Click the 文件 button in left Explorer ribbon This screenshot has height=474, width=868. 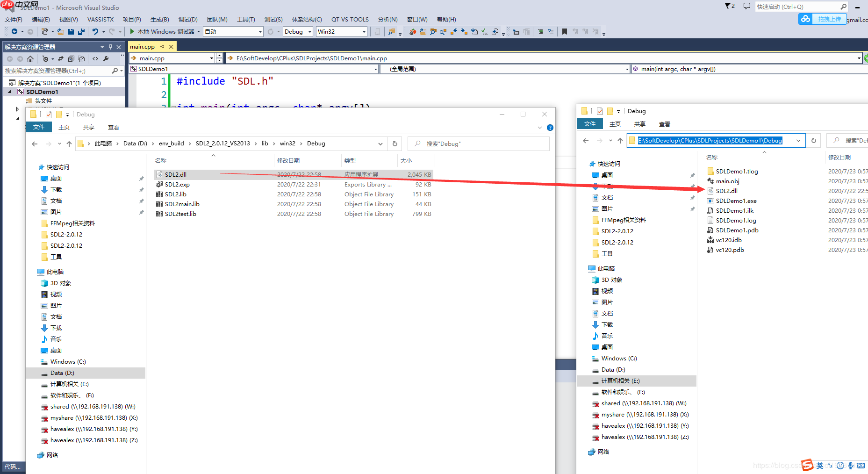click(x=39, y=127)
